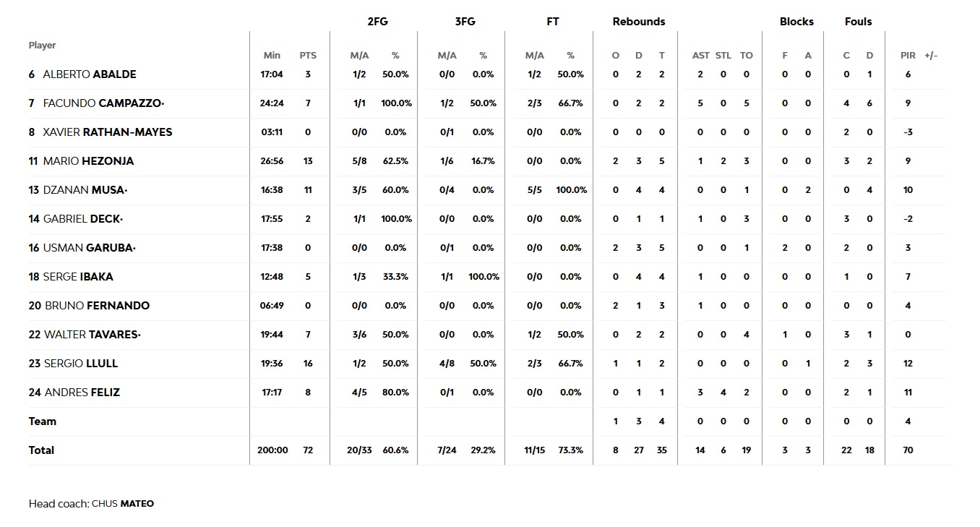Image resolution: width=980 pixels, height=527 pixels.
Task: Click on Facundo Campazzo's name
Action: click(x=103, y=103)
